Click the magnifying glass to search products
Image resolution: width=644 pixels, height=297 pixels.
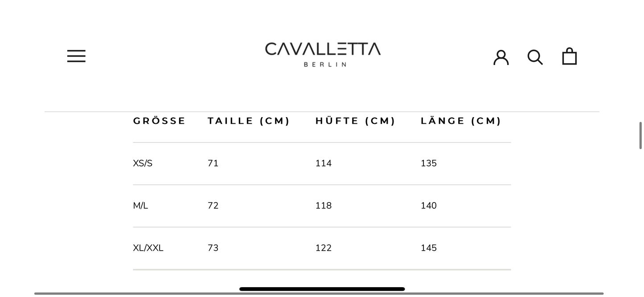point(535,57)
